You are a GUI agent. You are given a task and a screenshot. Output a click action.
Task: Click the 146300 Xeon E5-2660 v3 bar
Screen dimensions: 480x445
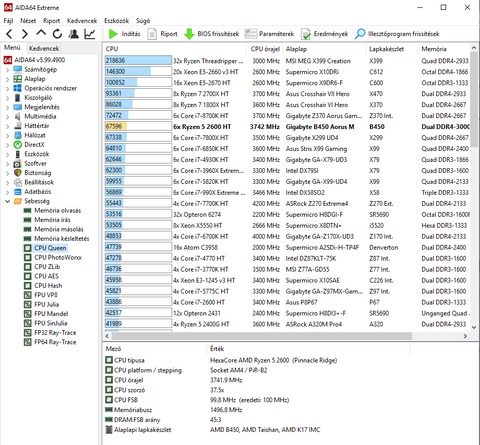138,71
